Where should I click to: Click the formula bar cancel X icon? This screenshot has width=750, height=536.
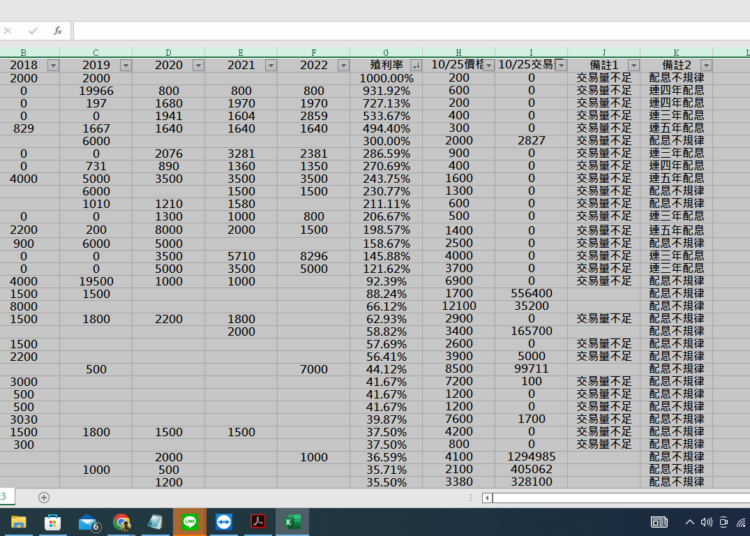(8, 31)
